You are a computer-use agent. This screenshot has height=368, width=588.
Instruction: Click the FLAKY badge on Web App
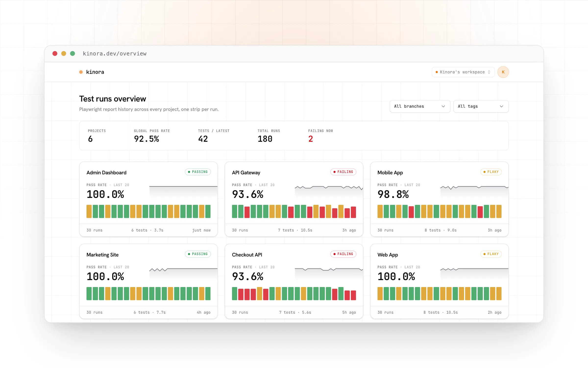(x=491, y=254)
